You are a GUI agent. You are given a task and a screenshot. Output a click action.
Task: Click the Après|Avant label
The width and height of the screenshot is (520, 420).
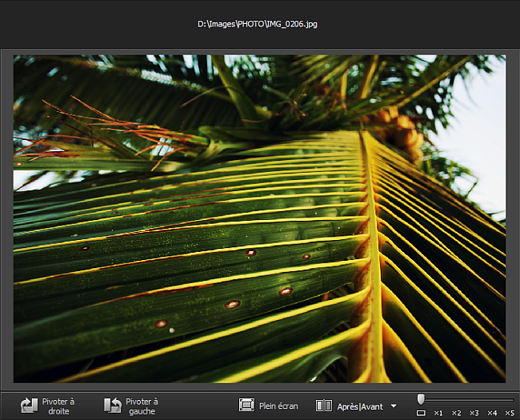tap(360, 406)
